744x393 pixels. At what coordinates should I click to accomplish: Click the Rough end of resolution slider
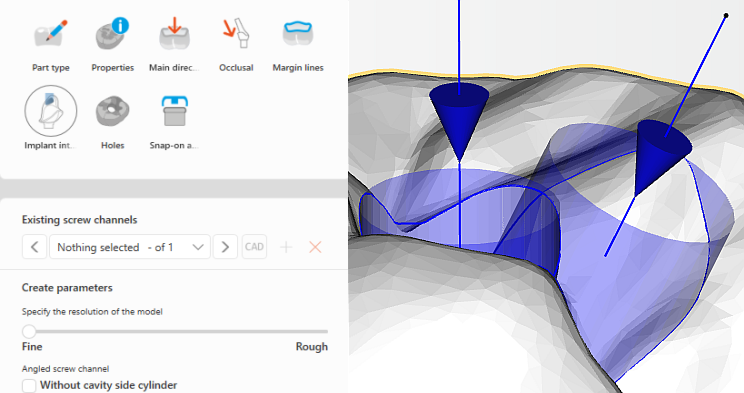tap(311, 346)
